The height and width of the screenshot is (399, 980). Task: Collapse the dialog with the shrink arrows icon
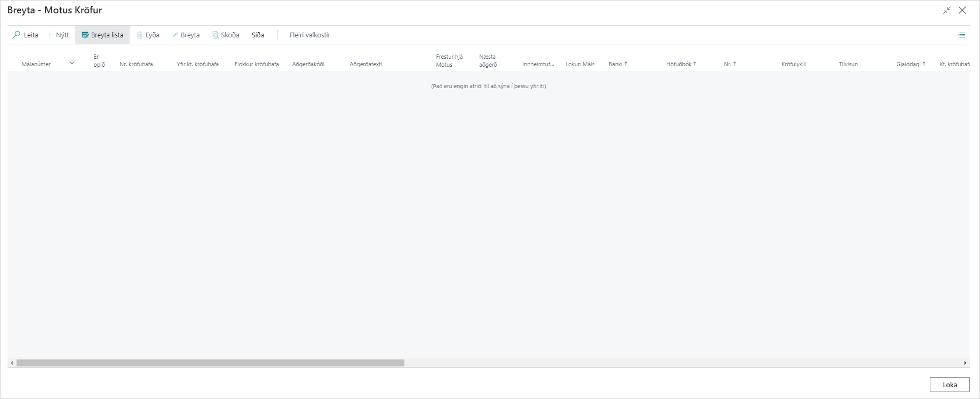coord(947,10)
